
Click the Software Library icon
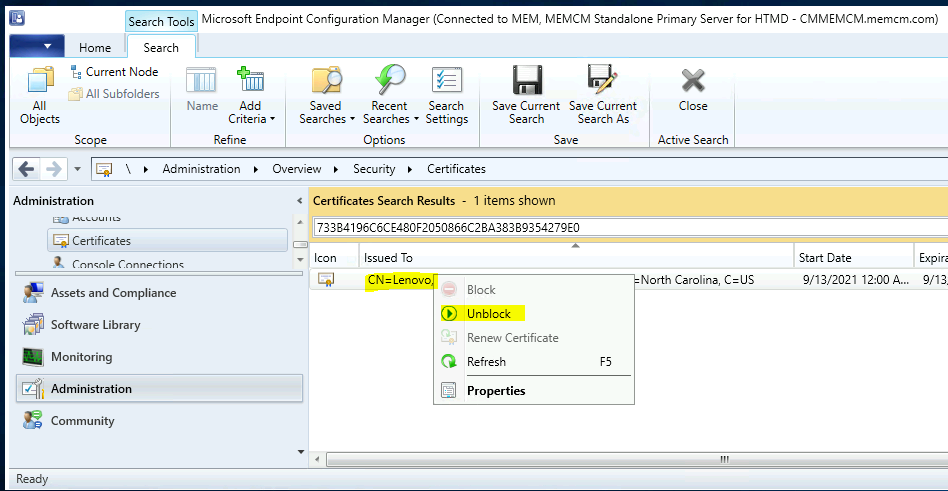coord(33,325)
